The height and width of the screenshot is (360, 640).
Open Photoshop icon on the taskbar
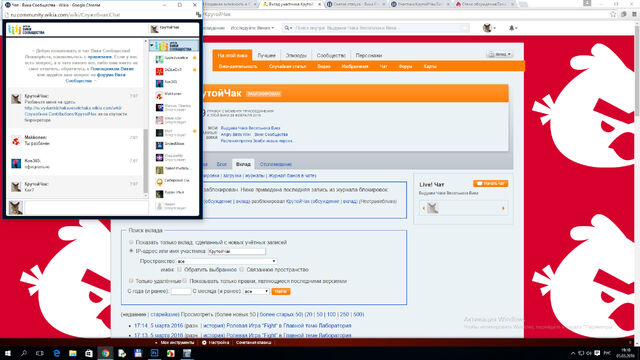click(x=154, y=353)
